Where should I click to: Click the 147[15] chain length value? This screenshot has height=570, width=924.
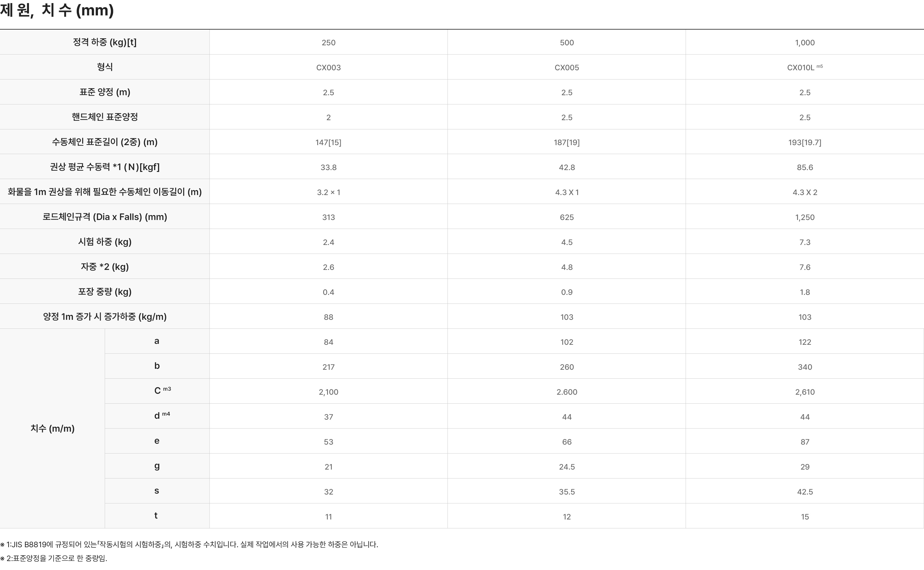coord(328,142)
